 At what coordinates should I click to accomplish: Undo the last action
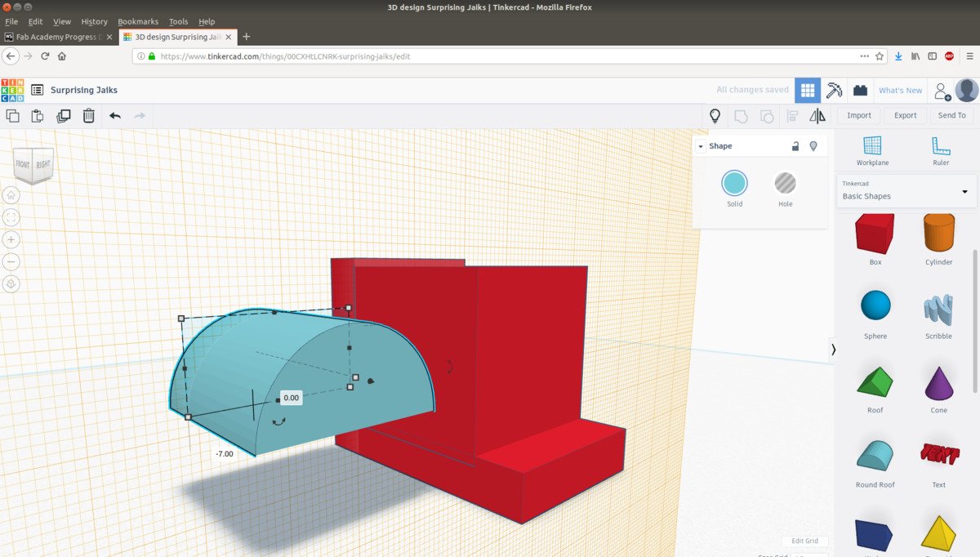[114, 116]
